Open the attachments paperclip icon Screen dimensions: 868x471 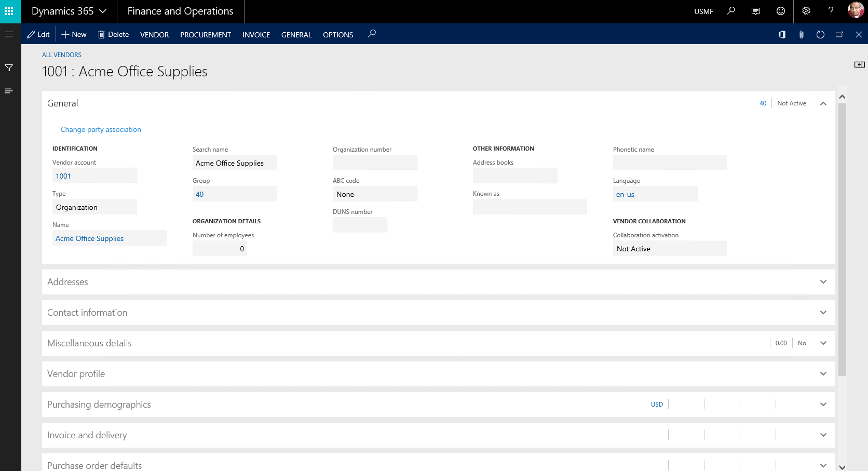pyautogui.click(x=801, y=34)
